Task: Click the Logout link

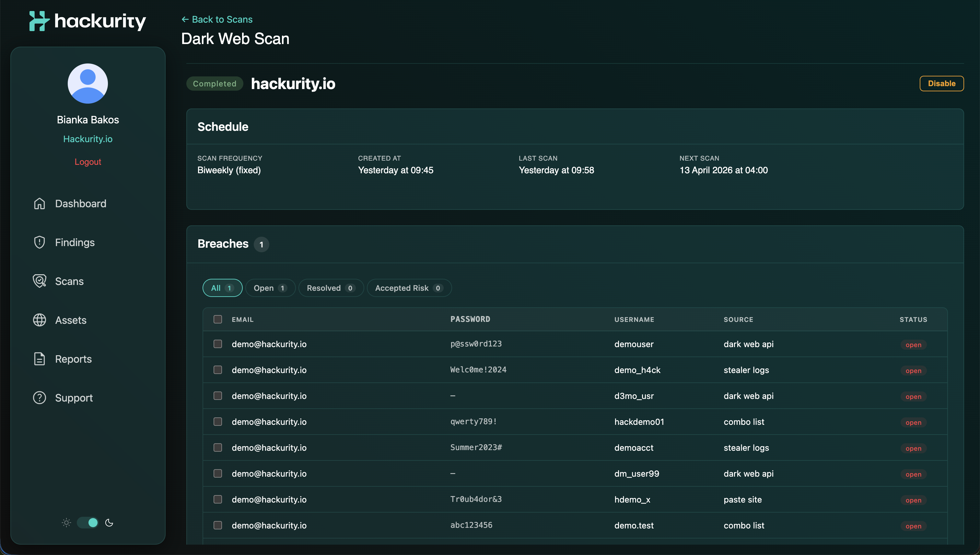Action: coord(88,162)
